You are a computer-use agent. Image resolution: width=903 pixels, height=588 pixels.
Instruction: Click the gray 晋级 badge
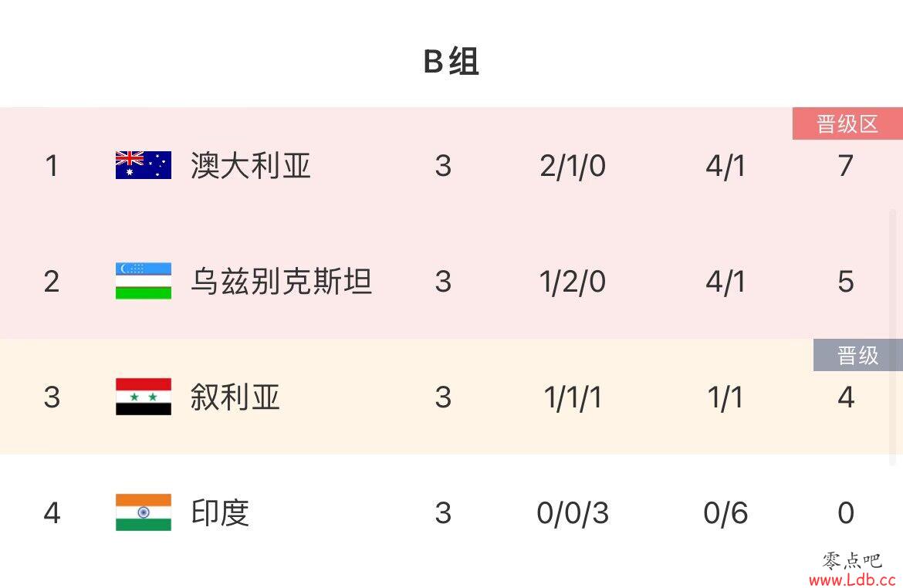pyautogui.click(x=857, y=355)
